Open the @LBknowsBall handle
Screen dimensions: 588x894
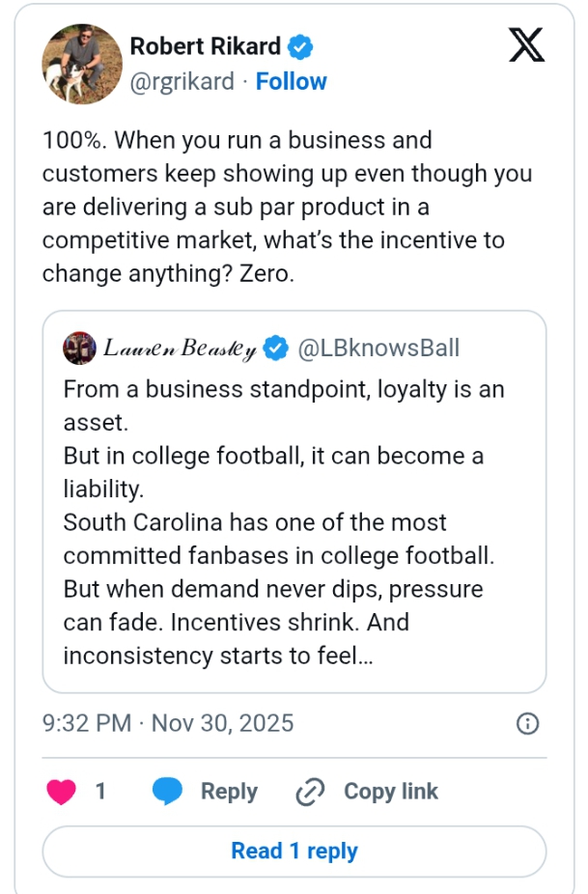point(378,349)
